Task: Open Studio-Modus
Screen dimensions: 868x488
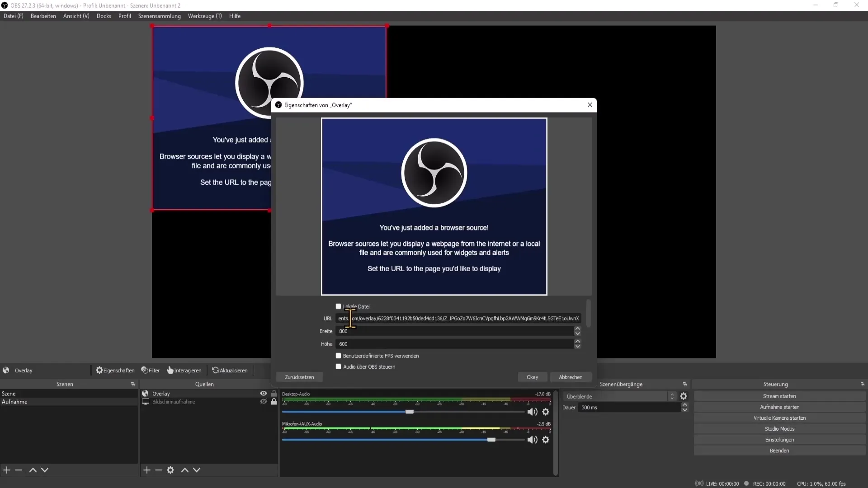Action: (x=779, y=429)
